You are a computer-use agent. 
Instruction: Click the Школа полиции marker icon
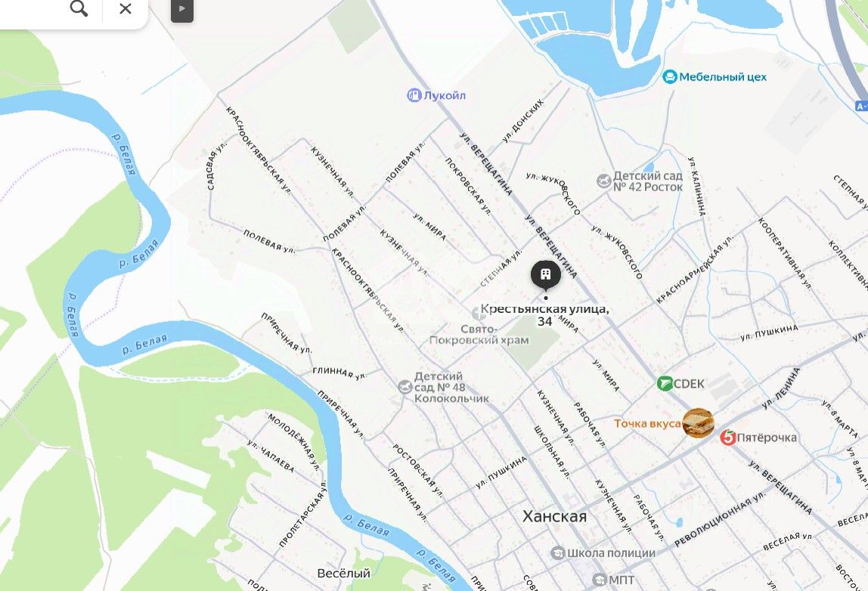click(x=558, y=552)
